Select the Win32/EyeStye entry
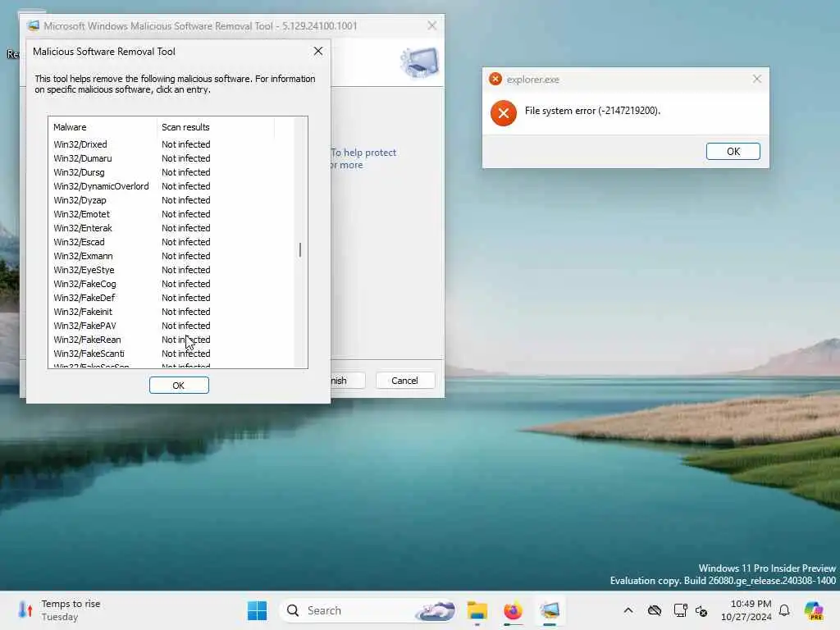Image resolution: width=840 pixels, height=630 pixels. (x=84, y=270)
